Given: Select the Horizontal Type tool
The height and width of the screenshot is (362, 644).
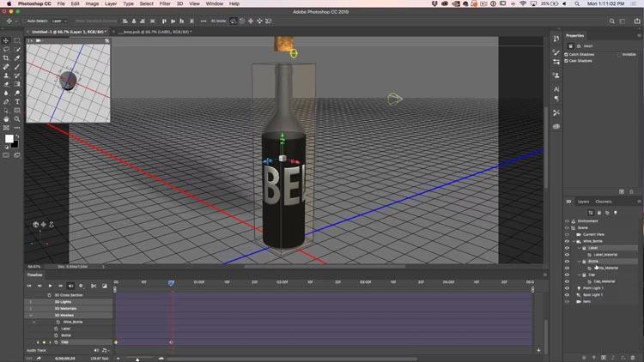Looking at the screenshot, I should point(17,102).
